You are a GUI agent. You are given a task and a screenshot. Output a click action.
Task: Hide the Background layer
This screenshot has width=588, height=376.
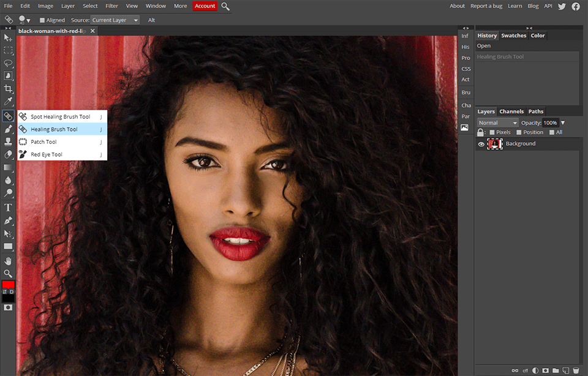click(x=481, y=143)
